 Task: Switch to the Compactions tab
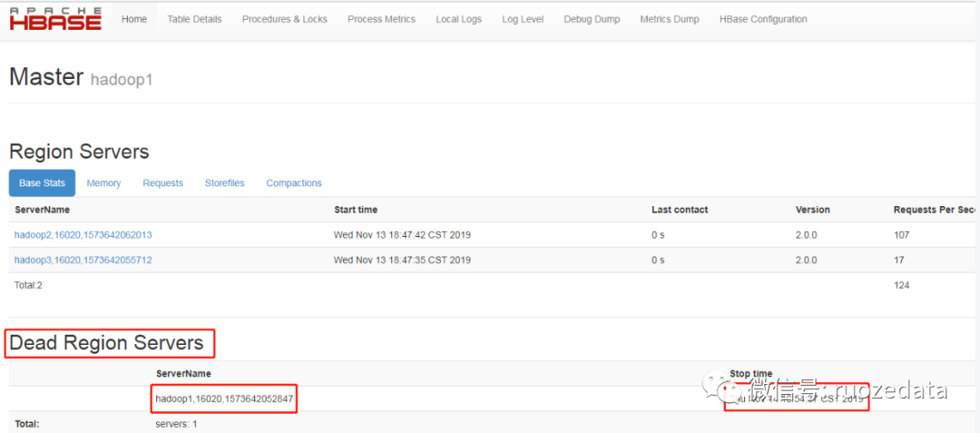294,183
